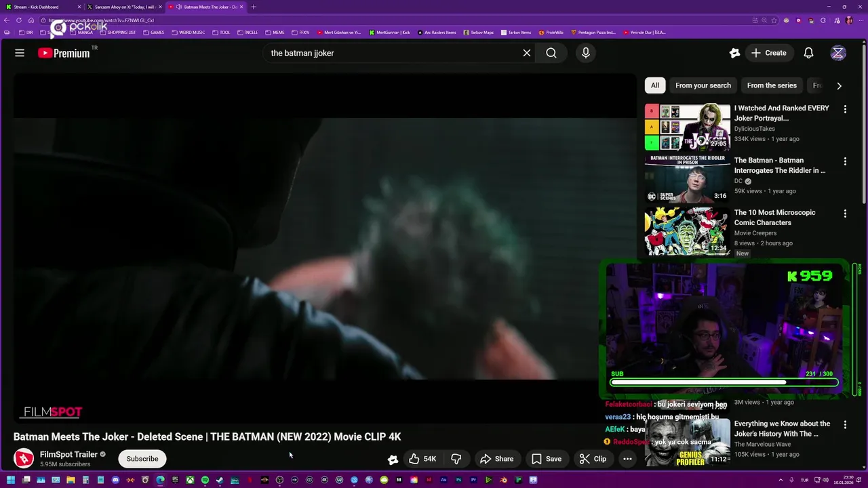Subscribe to FilmSpot Trailer
The width and height of the screenshot is (868, 488).
point(142,459)
